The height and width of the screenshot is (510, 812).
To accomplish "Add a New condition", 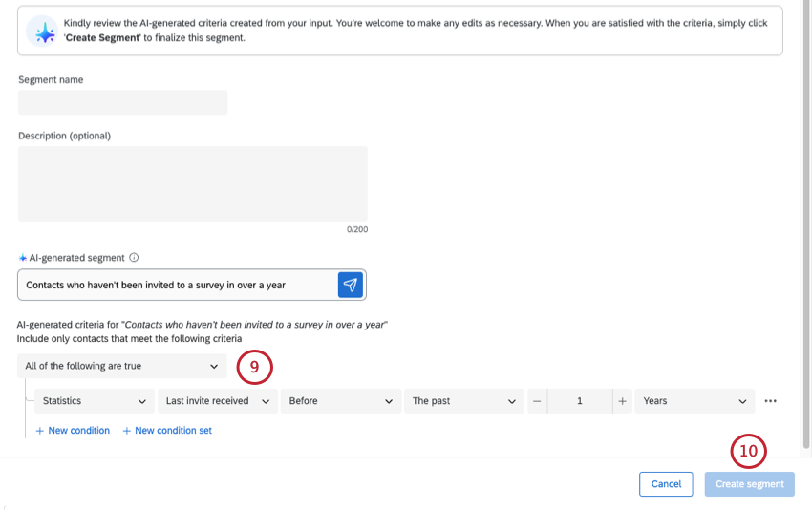I will pyautogui.click(x=73, y=431).
